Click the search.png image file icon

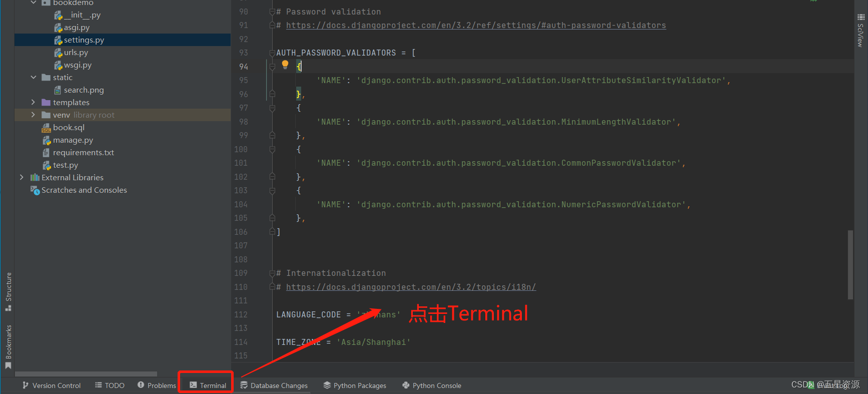(x=58, y=90)
